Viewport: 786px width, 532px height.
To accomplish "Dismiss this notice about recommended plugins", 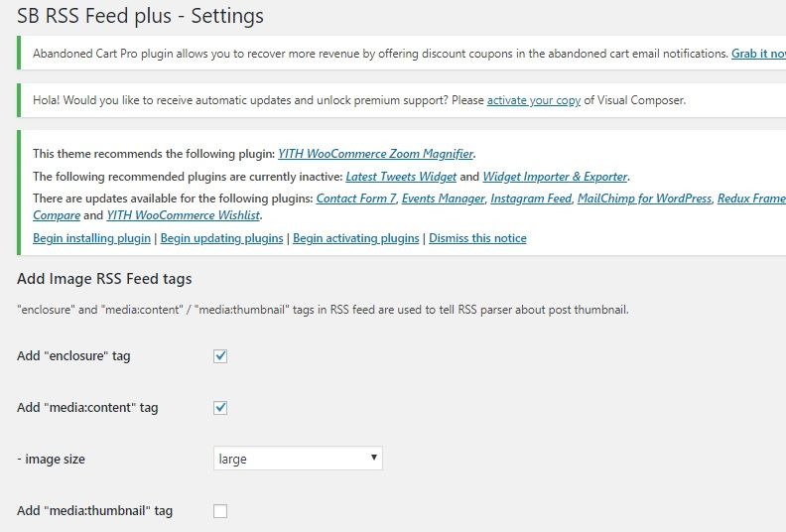I will pyautogui.click(x=477, y=238).
